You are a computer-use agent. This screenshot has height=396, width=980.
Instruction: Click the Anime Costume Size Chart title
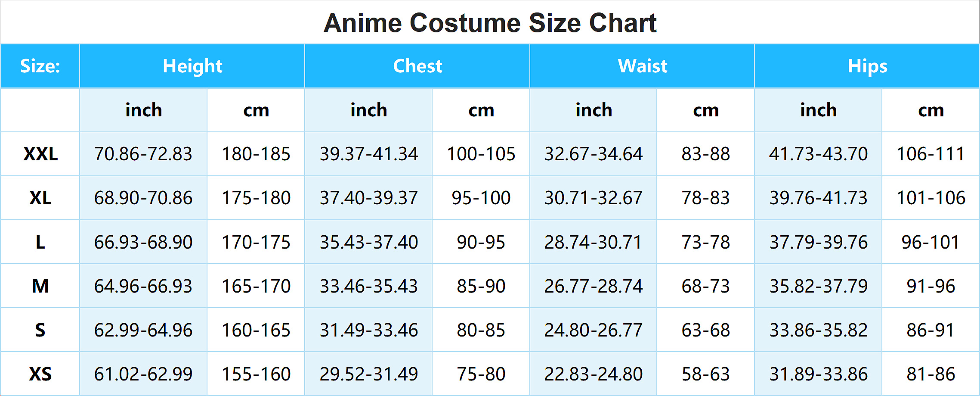coord(490,23)
